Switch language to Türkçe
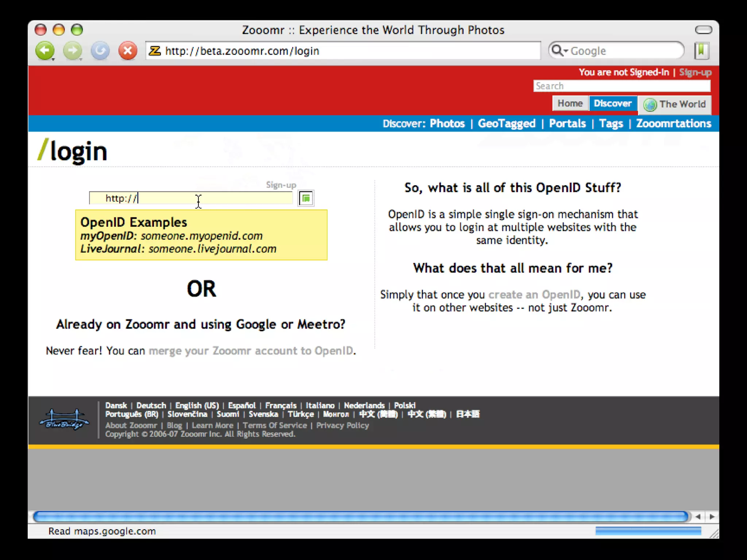 (301, 414)
